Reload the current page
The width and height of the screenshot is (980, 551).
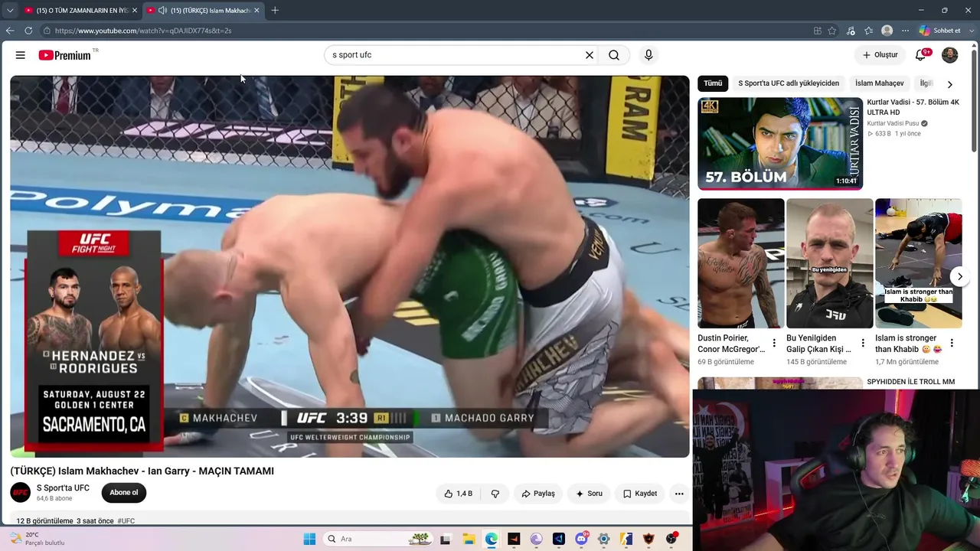point(28,31)
